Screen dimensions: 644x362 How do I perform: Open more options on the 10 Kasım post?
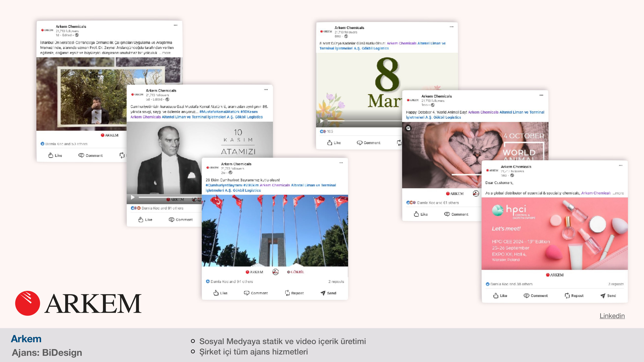266,89
